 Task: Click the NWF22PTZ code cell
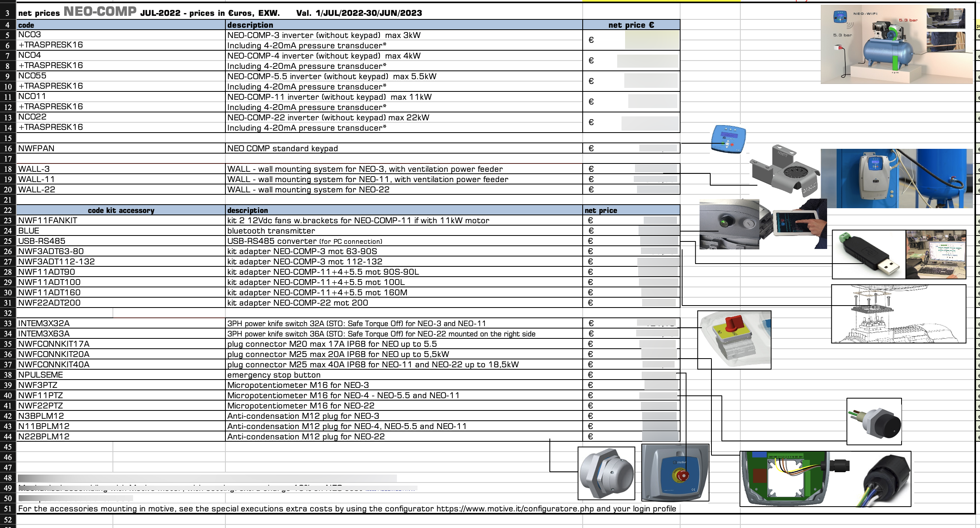(121, 406)
